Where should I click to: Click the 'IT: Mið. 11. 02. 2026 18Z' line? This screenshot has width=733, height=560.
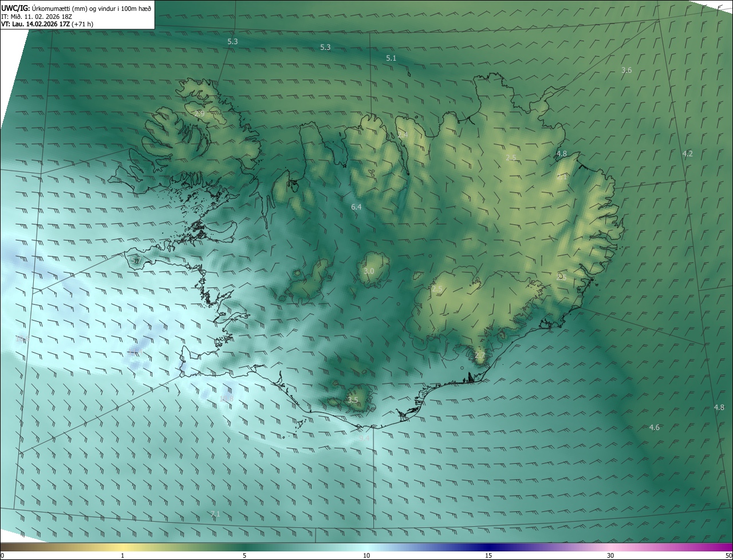click(x=36, y=17)
